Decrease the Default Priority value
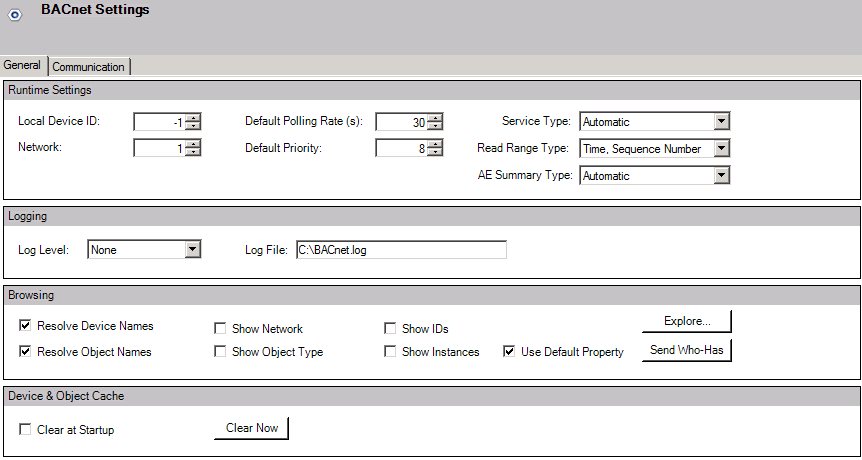 pyautogui.click(x=436, y=153)
